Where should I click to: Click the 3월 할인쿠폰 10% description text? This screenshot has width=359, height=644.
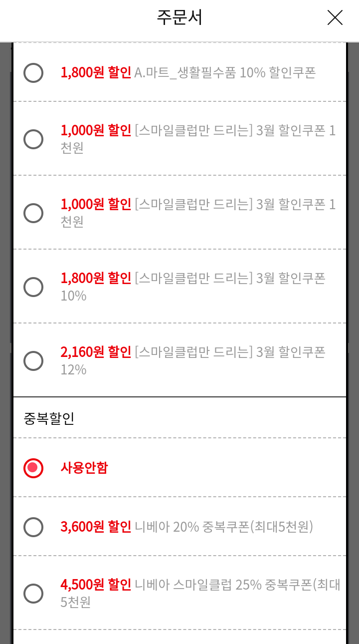point(230,279)
